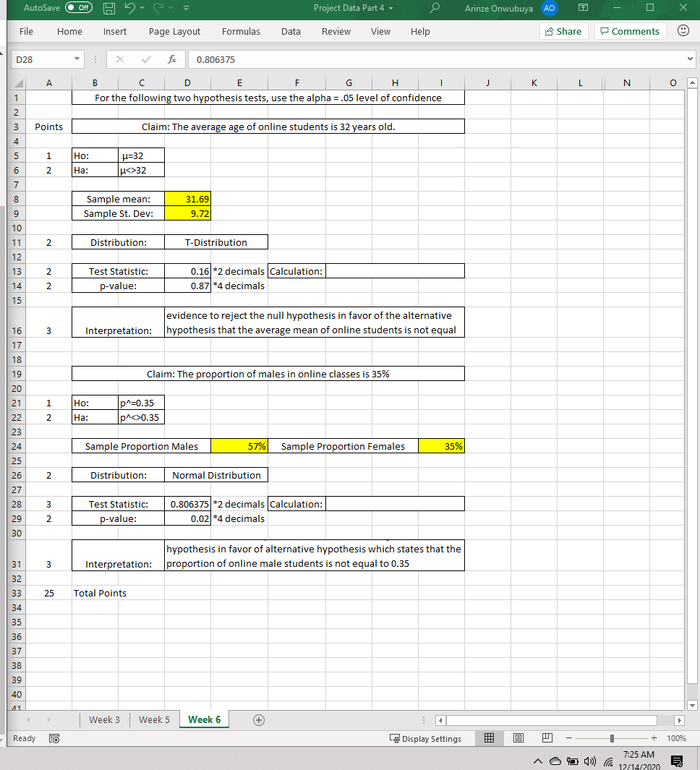
Task: Select column D header
Action: pyautogui.click(x=187, y=83)
